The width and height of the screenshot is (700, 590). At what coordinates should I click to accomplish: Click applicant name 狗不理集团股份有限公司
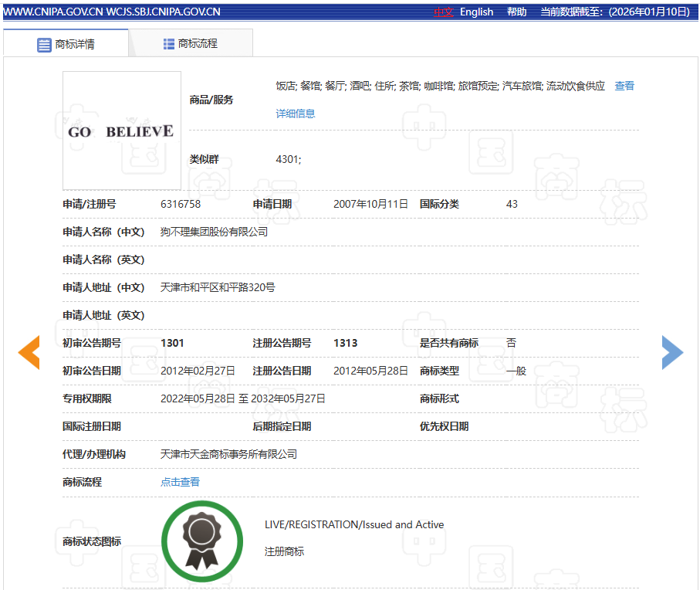point(214,232)
